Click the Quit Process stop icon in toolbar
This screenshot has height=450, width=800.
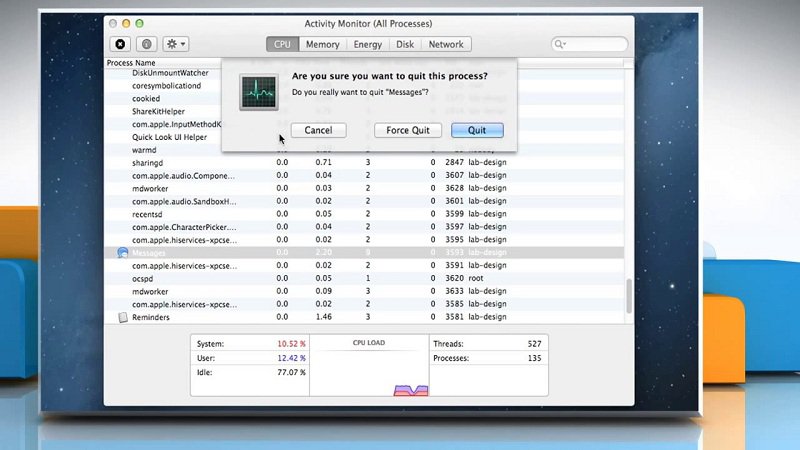pos(121,44)
